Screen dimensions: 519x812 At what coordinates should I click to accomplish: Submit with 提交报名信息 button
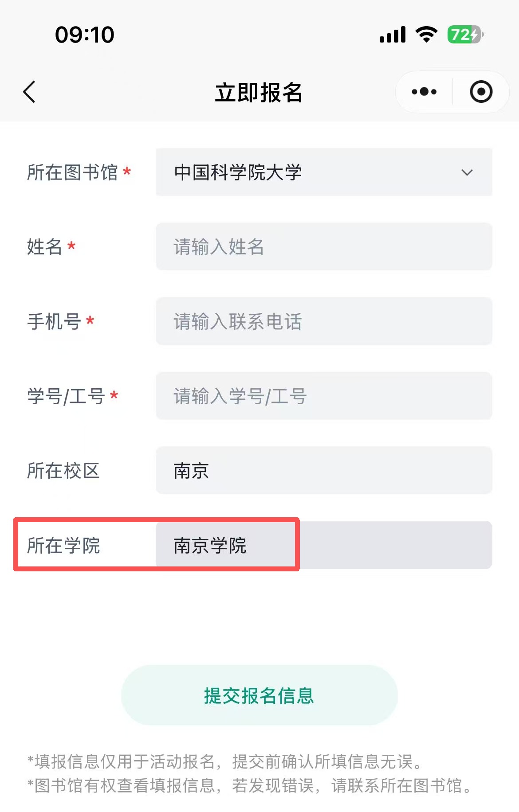(259, 695)
